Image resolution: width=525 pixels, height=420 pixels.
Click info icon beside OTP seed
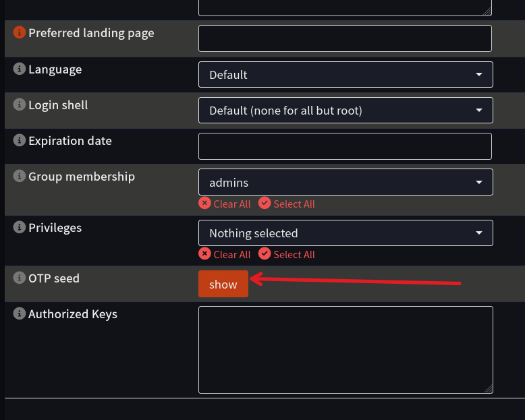[20, 278]
